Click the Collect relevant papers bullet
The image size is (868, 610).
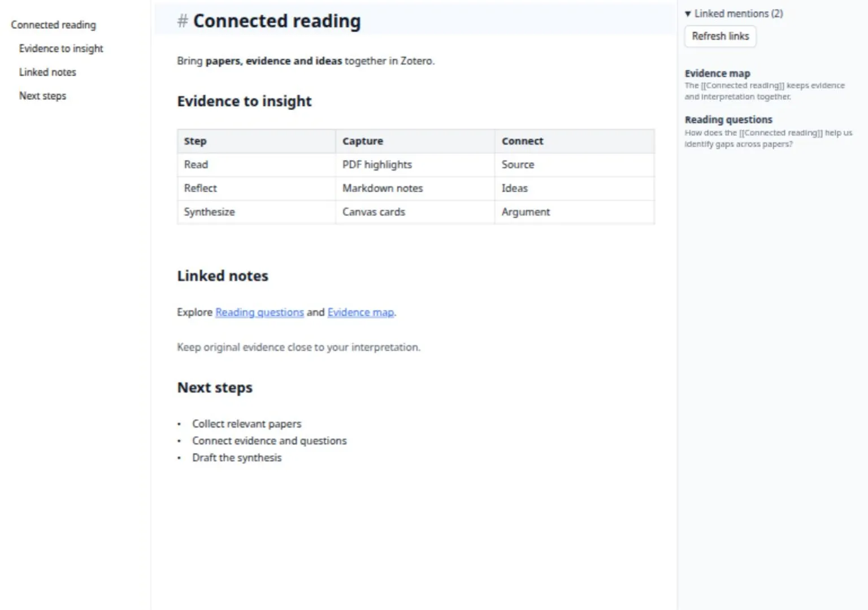pyautogui.click(x=246, y=424)
